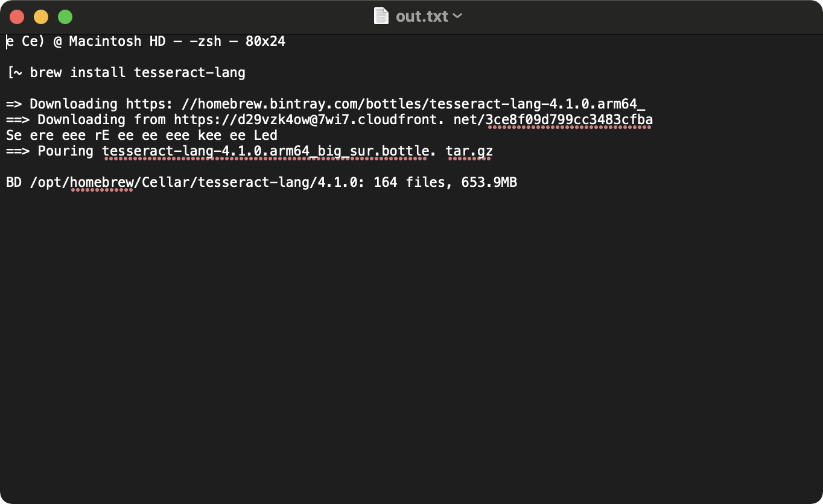Close the window with the red button

[x=17, y=17]
